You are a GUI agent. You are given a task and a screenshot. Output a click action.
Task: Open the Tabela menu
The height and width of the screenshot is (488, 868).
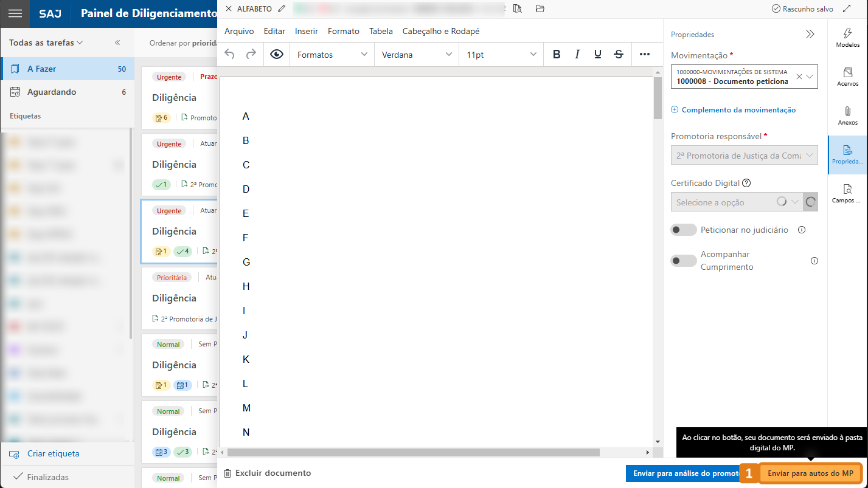[x=381, y=31]
